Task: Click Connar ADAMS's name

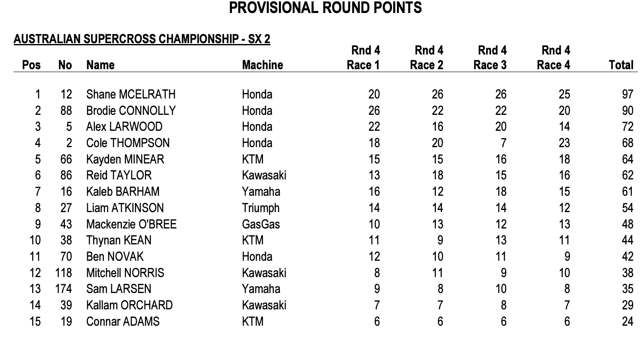Action: pos(123,322)
